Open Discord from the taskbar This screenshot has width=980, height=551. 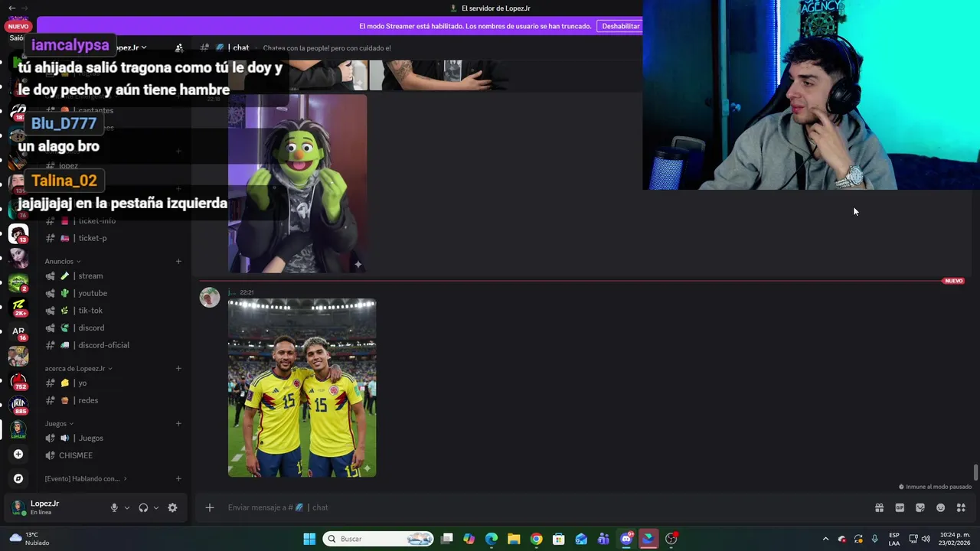click(626, 539)
